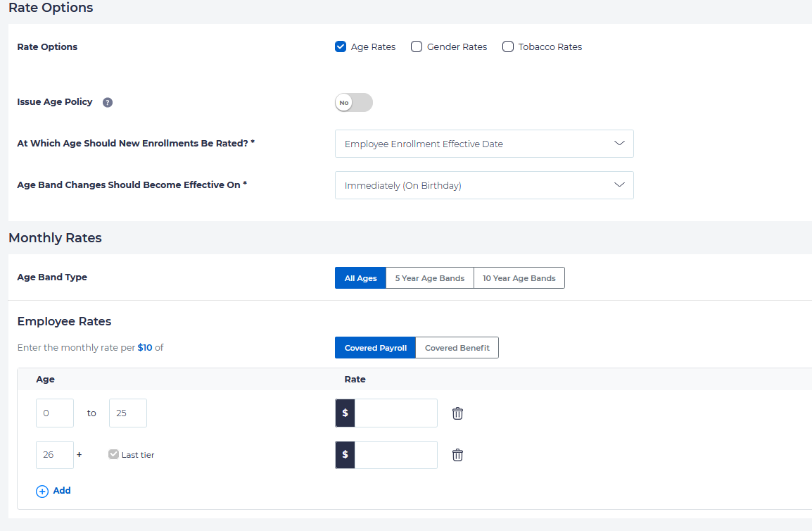Click the rate field for ages 0 to 25

[x=395, y=413]
